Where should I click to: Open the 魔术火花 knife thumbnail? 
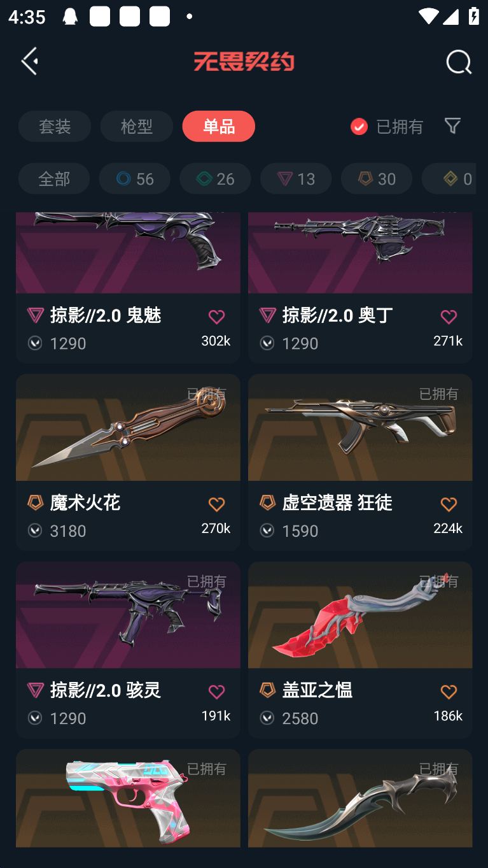[x=128, y=427]
